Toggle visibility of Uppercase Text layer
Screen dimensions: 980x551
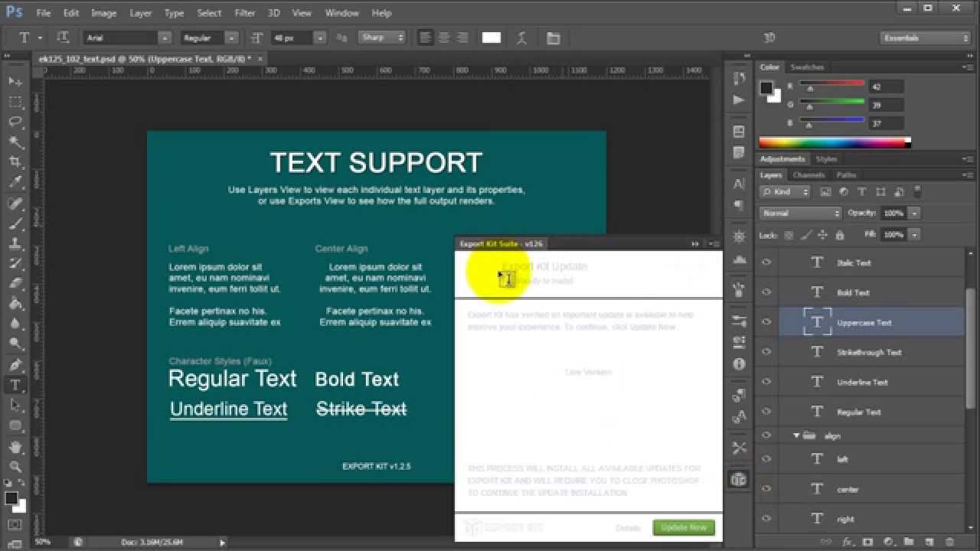tap(766, 322)
